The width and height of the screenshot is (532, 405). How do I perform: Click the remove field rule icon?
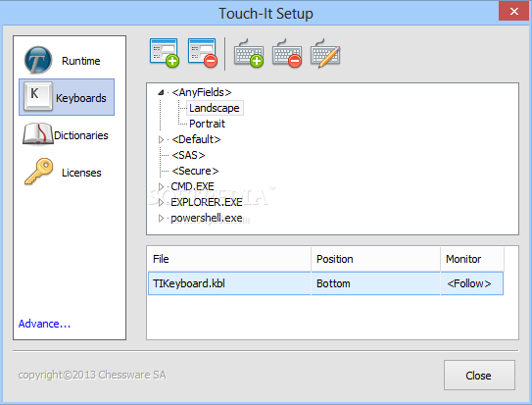click(x=203, y=53)
